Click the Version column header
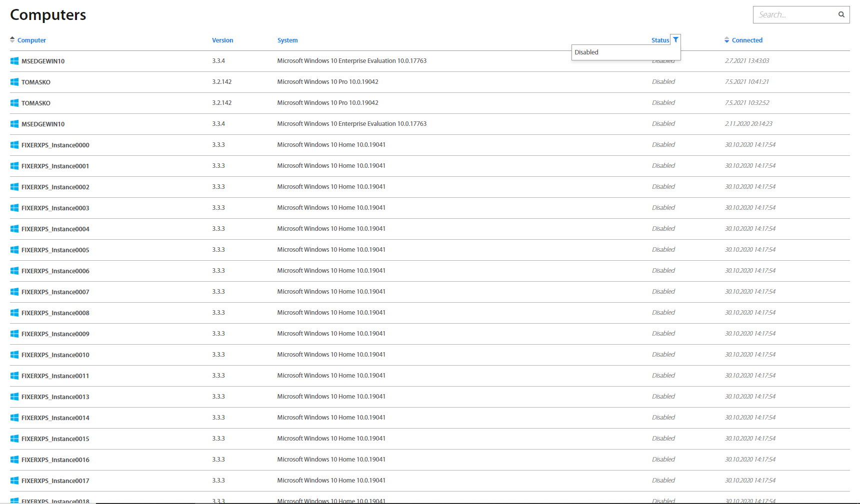This screenshot has height=504, width=860. pos(222,40)
